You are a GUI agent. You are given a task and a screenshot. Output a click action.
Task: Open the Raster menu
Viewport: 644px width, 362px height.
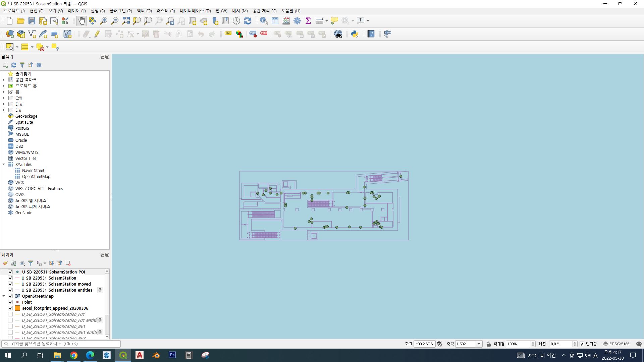tap(165, 11)
